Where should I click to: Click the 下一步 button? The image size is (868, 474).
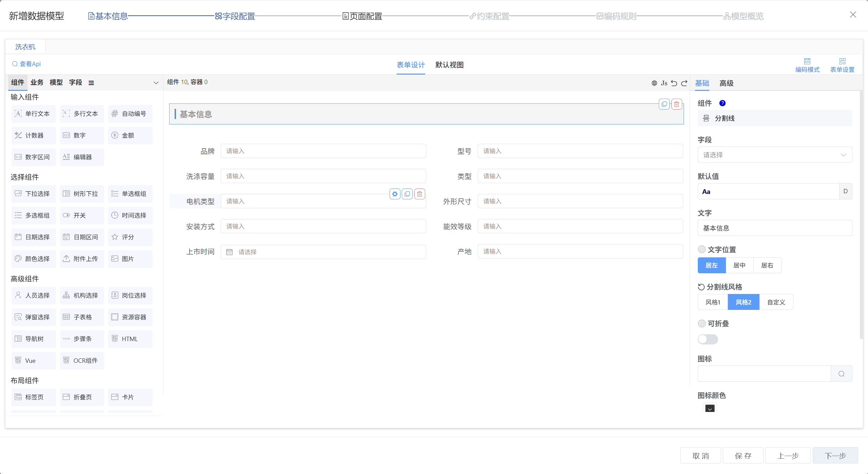click(835, 455)
